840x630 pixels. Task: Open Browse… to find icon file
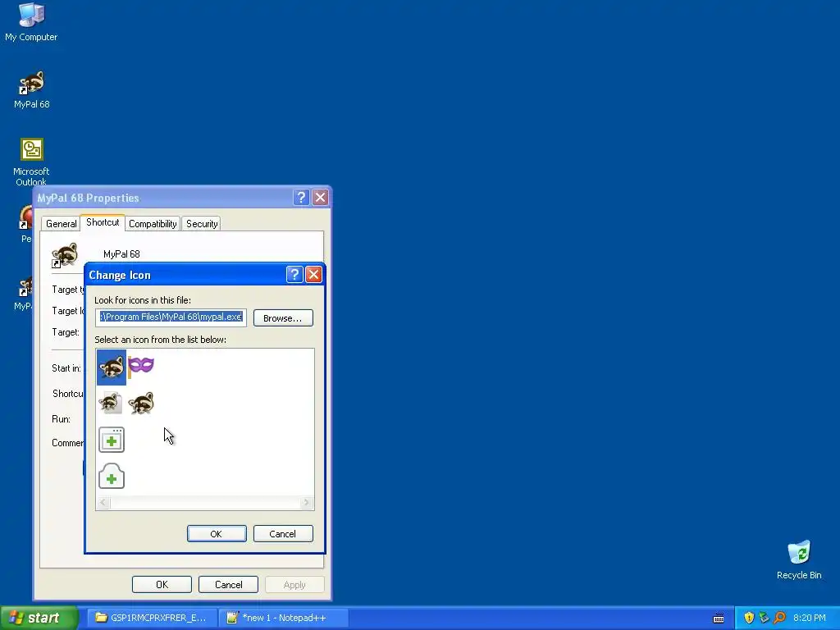pyautogui.click(x=283, y=317)
